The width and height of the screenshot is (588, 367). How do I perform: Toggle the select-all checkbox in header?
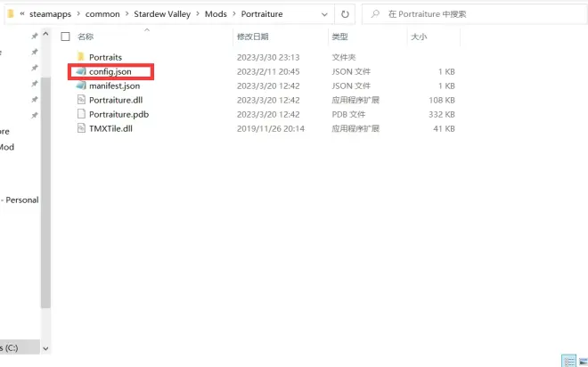tap(65, 37)
